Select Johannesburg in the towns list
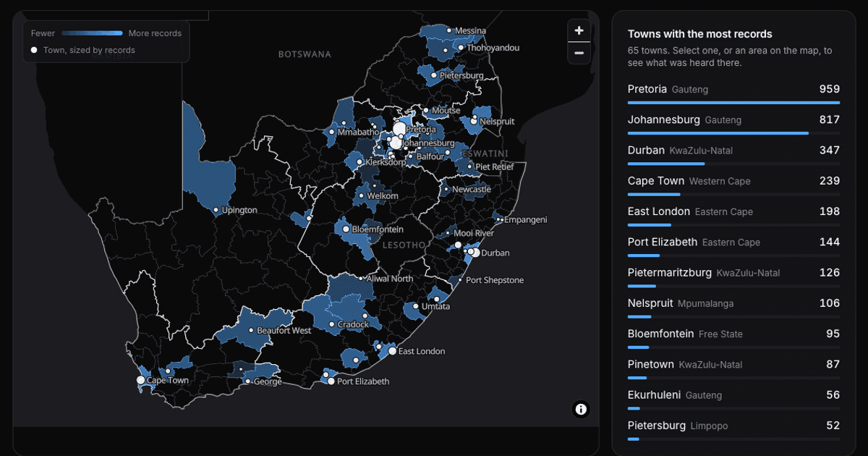 733,123
